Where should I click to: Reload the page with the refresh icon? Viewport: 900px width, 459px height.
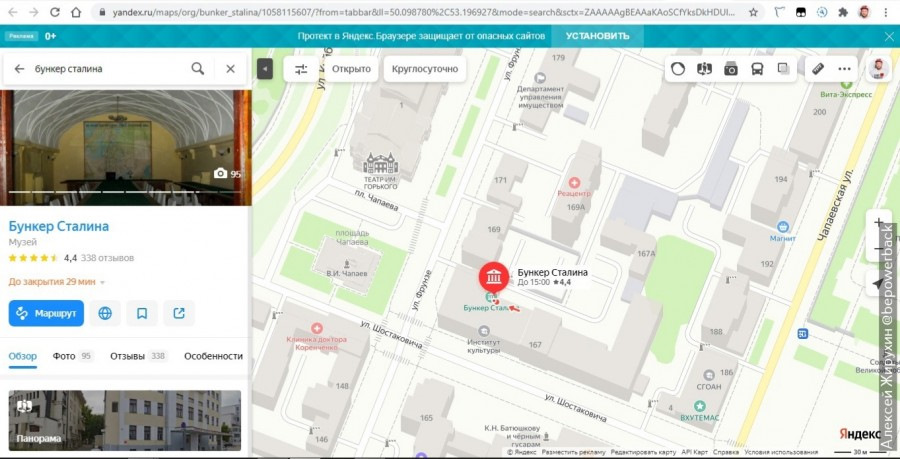click(55, 12)
